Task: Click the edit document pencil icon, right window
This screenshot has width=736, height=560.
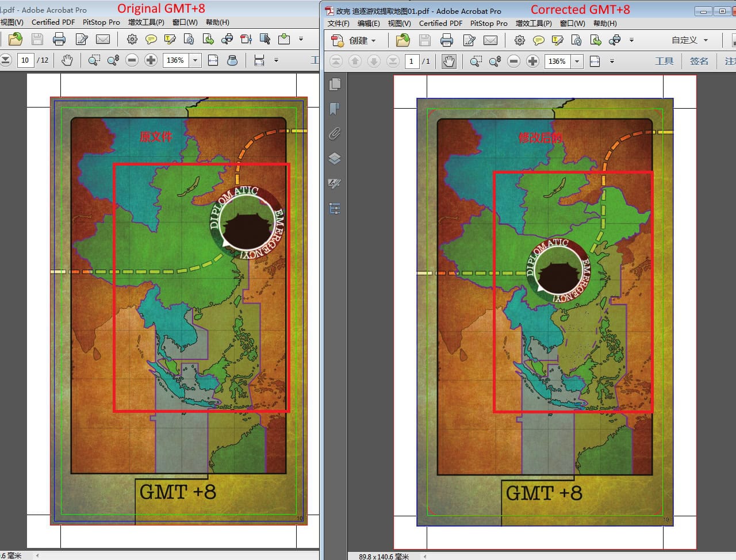Action: 469,40
